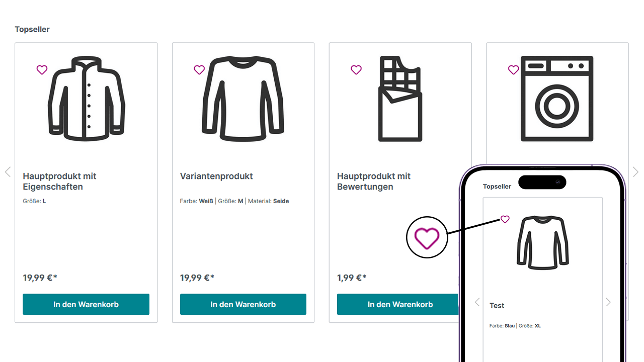Toggle the heart on the phone's Test product
This screenshot has height=362, width=644.
pyautogui.click(x=505, y=219)
